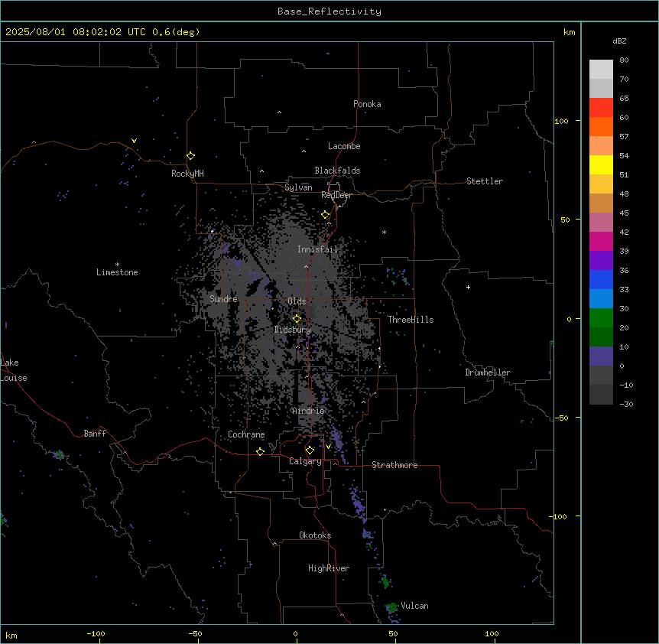Select the yellow diamond marker between Olds and Didsbury
Image resolution: width=659 pixels, height=644 pixels.
click(x=297, y=319)
